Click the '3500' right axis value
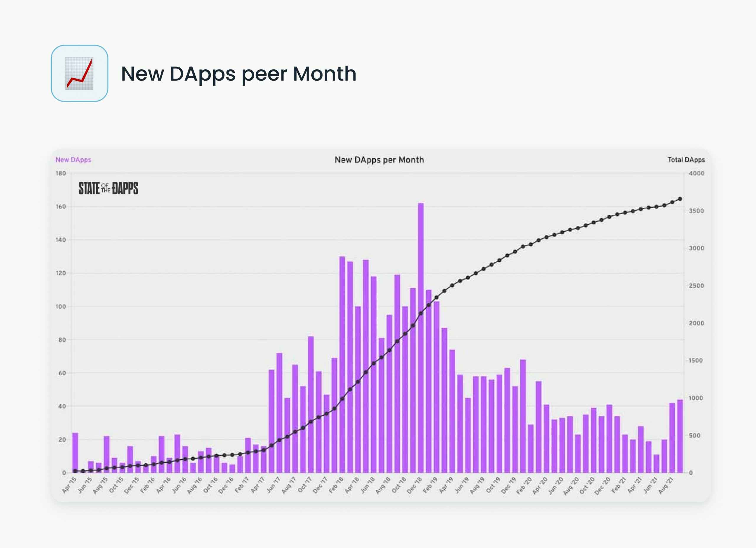 click(697, 211)
